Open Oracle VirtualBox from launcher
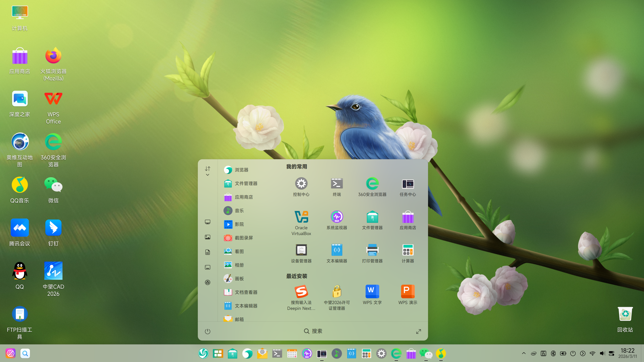This screenshot has width=644, height=362. [301, 217]
